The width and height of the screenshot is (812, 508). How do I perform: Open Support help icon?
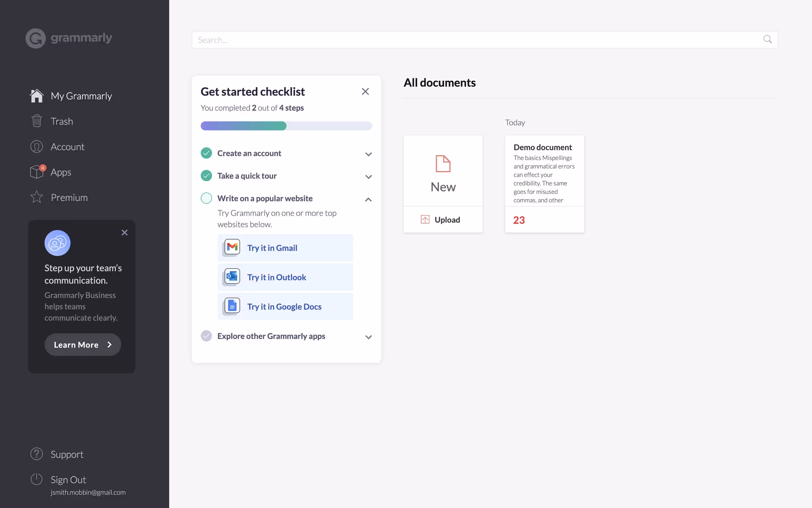(x=36, y=454)
